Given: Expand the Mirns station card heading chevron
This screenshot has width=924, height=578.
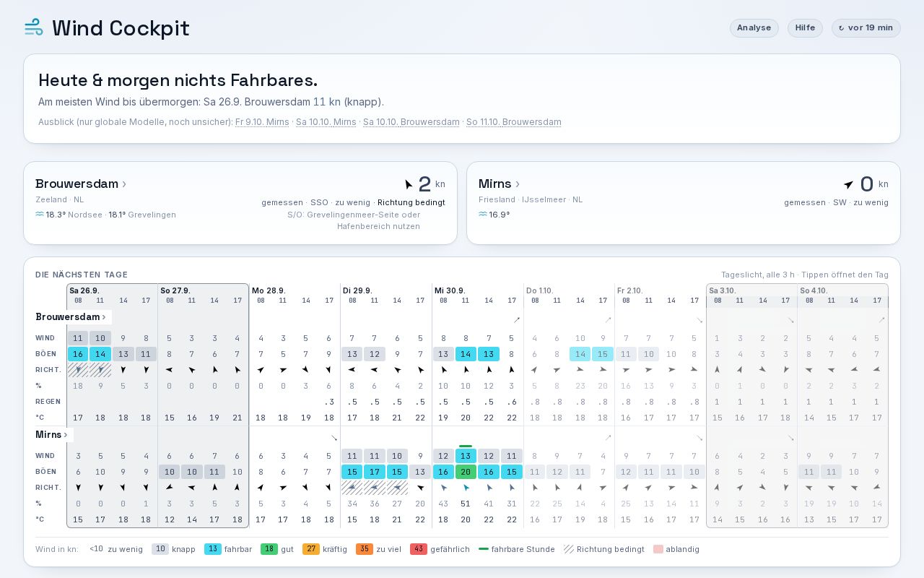Looking at the screenshot, I should click(x=518, y=184).
